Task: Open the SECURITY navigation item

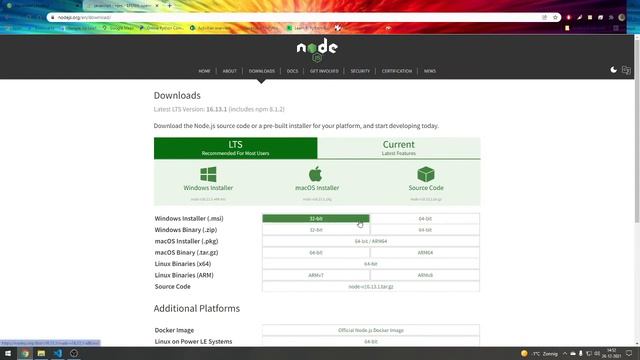Action: coord(360,71)
